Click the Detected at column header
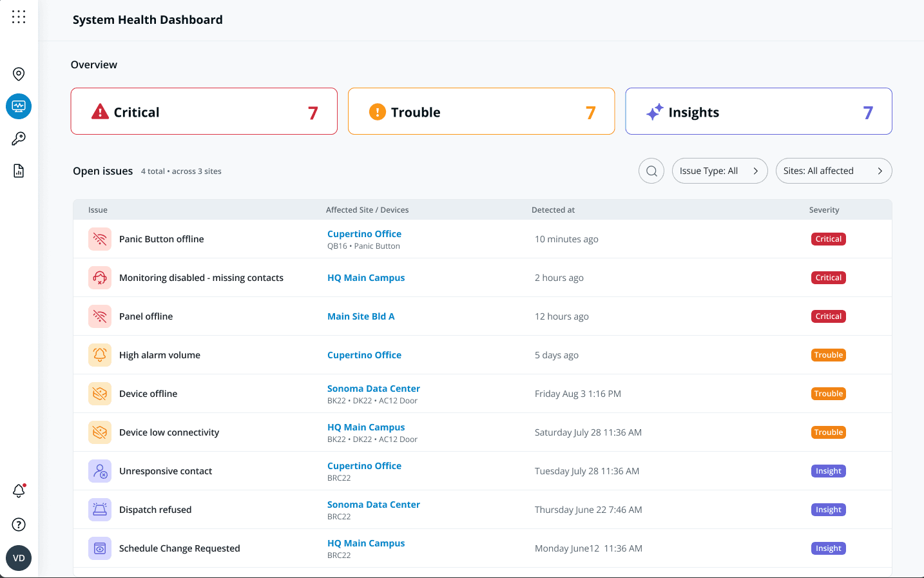The image size is (924, 578). [x=553, y=210]
